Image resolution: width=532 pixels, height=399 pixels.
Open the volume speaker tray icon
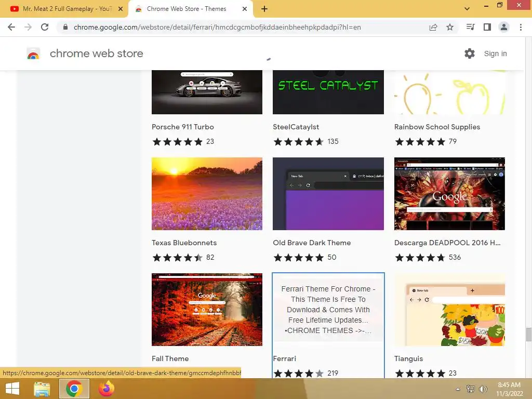tap(483, 389)
